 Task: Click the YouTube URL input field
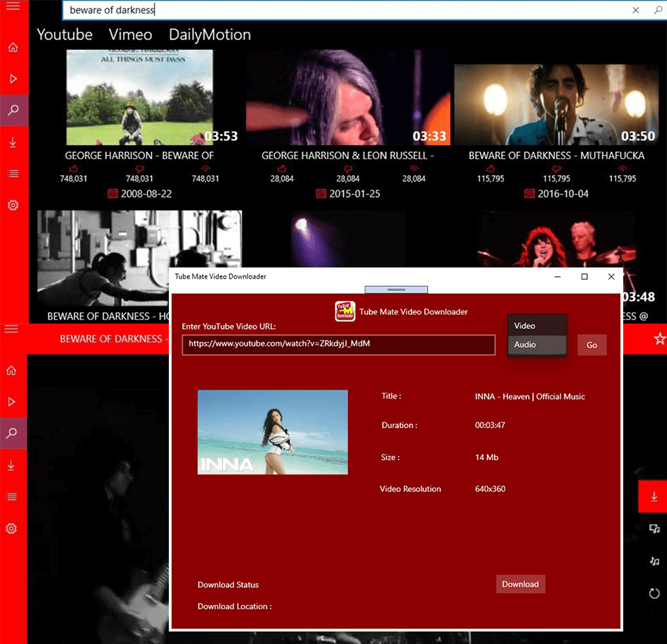tap(338, 345)
